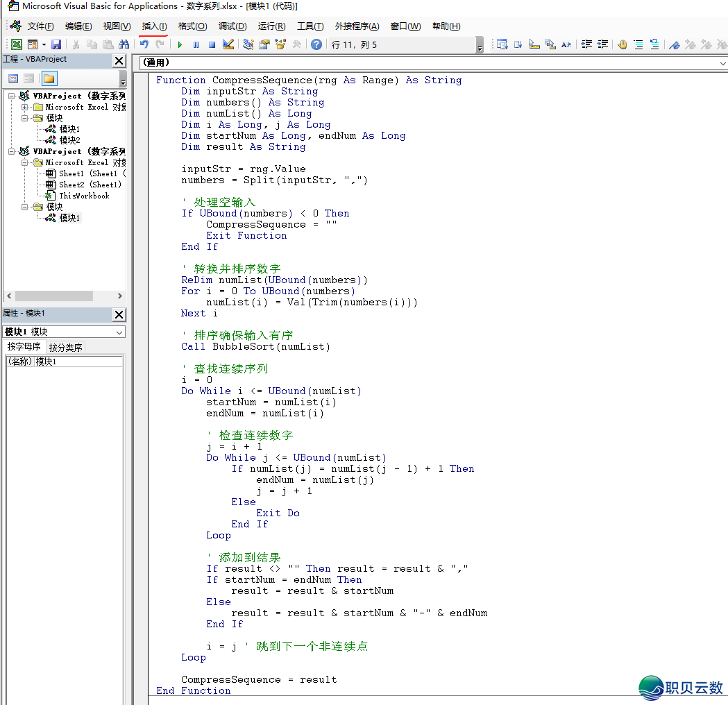Click the Complete Word icon
728x705 pixels.
566,44
